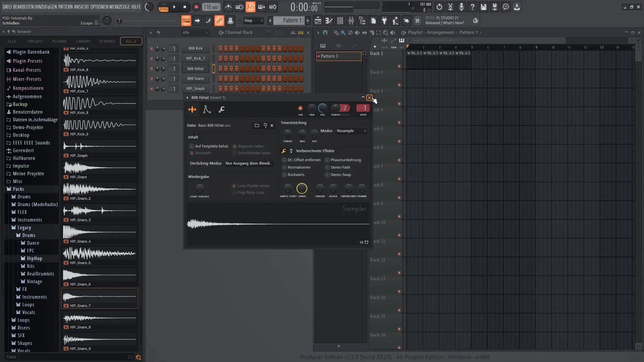
Task: Click the link/chain icon in toolbar
Action: coord(219,21)
